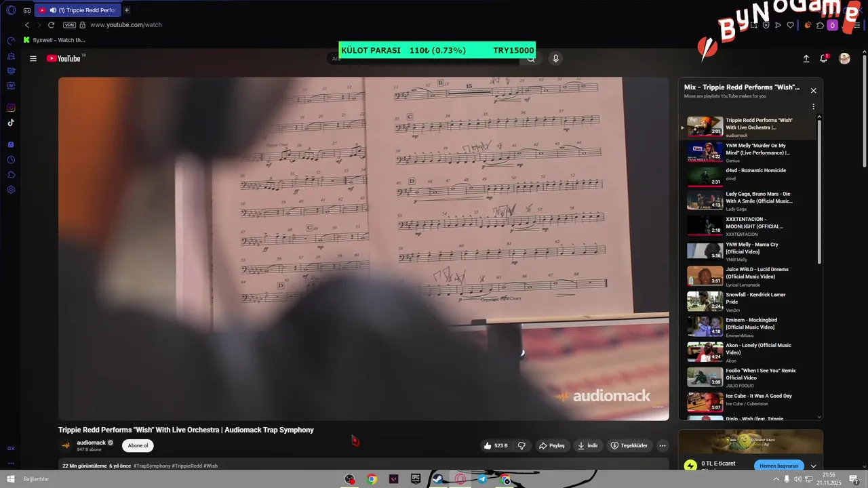This screenshot has height=488, width=868.
Task: Go to the YouTube home logo
Action: 64,58
